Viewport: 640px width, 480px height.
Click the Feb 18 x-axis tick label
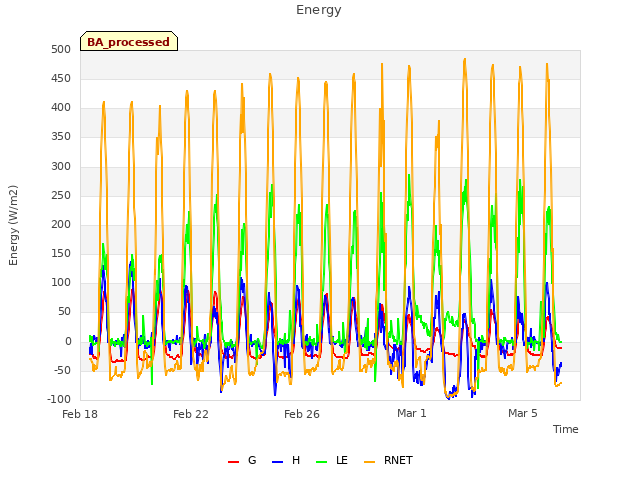pyautogui.click(x=80, y=414)
